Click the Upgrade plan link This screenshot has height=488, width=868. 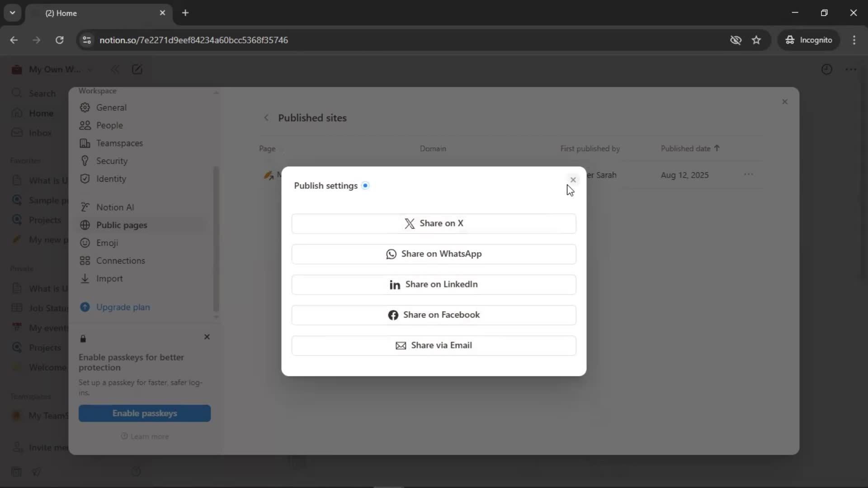pos(123,307)
